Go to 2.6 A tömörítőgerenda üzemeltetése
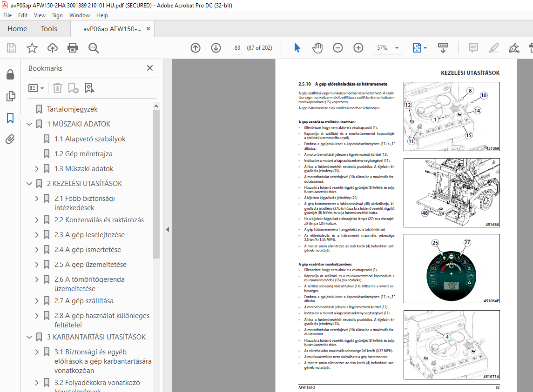 89,284
